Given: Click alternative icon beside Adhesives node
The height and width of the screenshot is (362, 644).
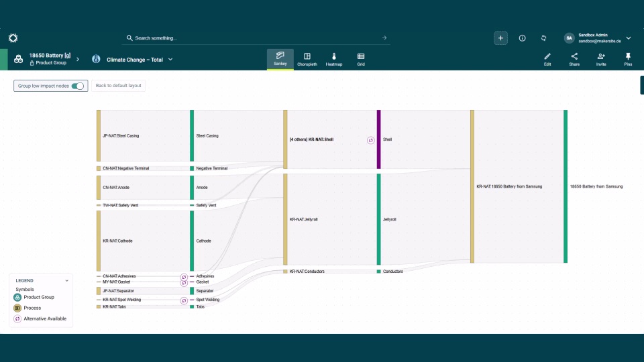Looking at the screenshot, I should (184, 277).
